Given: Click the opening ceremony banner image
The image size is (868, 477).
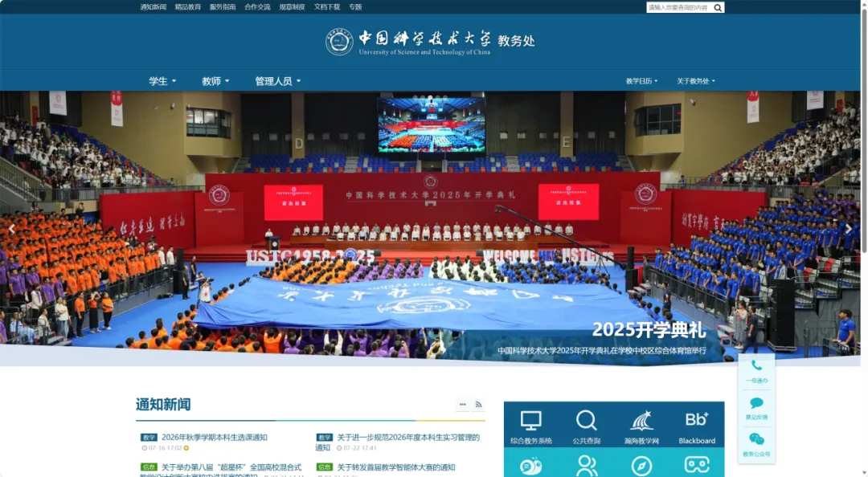Looking at the screenshot, I should click(430, 227).
